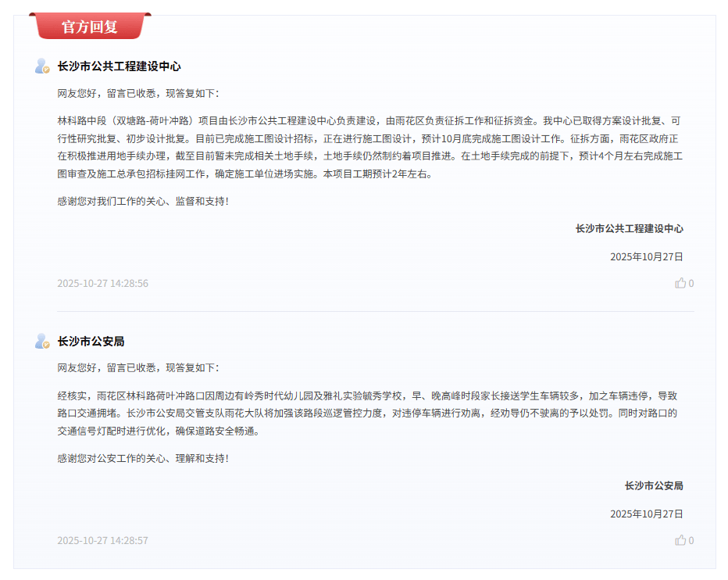Select the 2025年10月27日 date under 公安局 signature
The height and width of the screenshot is (580, 728).
[646, 514]
